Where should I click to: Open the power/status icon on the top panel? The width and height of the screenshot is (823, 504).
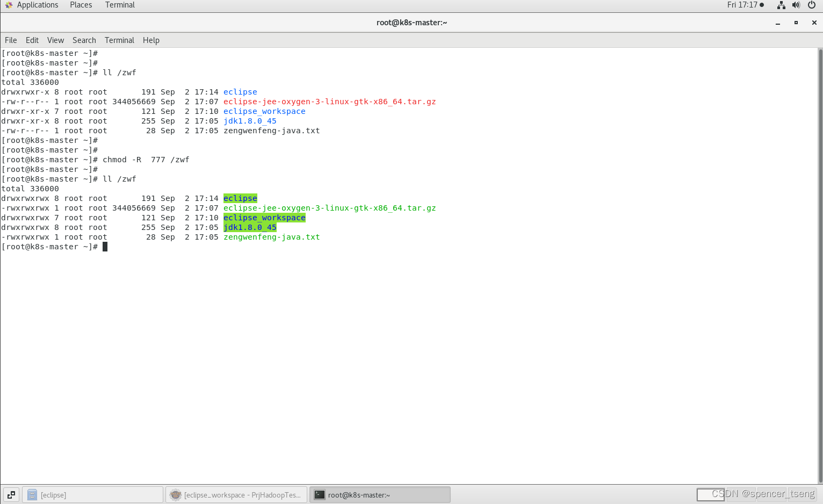point(812,5)
